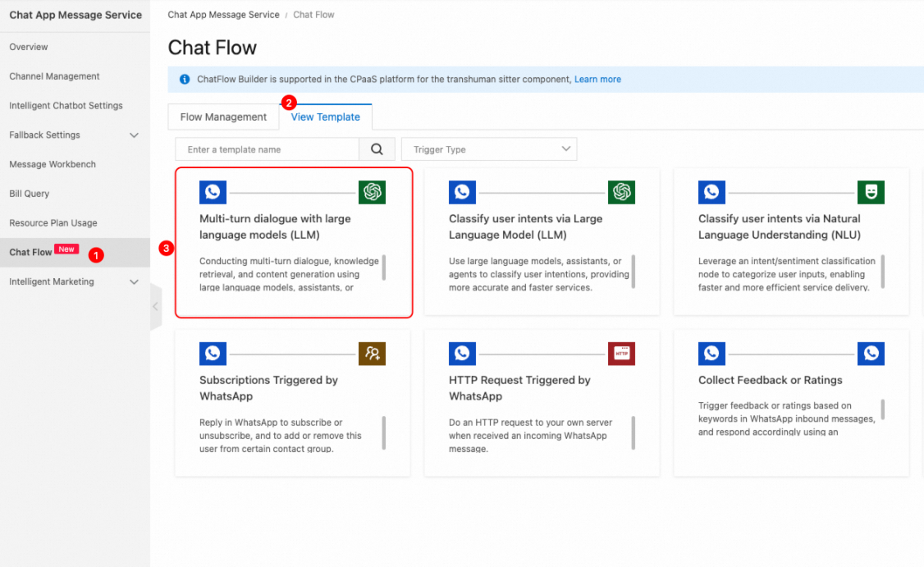The image size is (924, 567).
Task: Click "Reply in WhatsApp to subscribe" description
Action: click(x=281, y=436)
